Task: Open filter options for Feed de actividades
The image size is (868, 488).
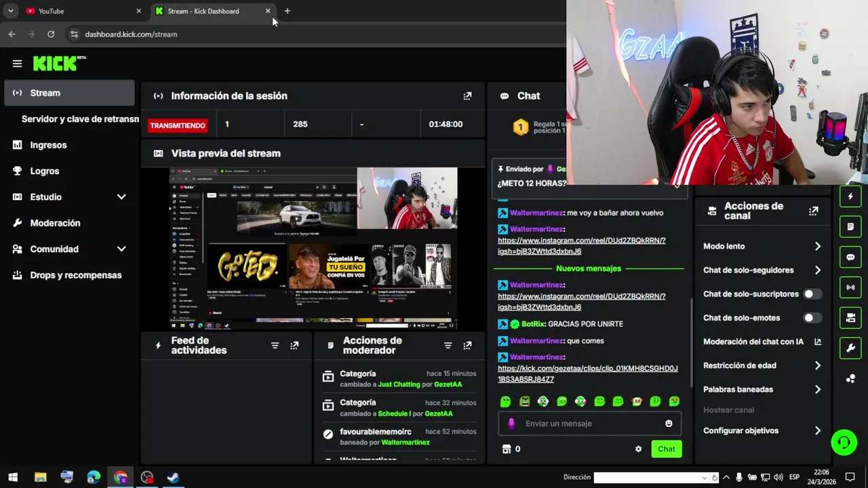Action: [x=275, y=346]
